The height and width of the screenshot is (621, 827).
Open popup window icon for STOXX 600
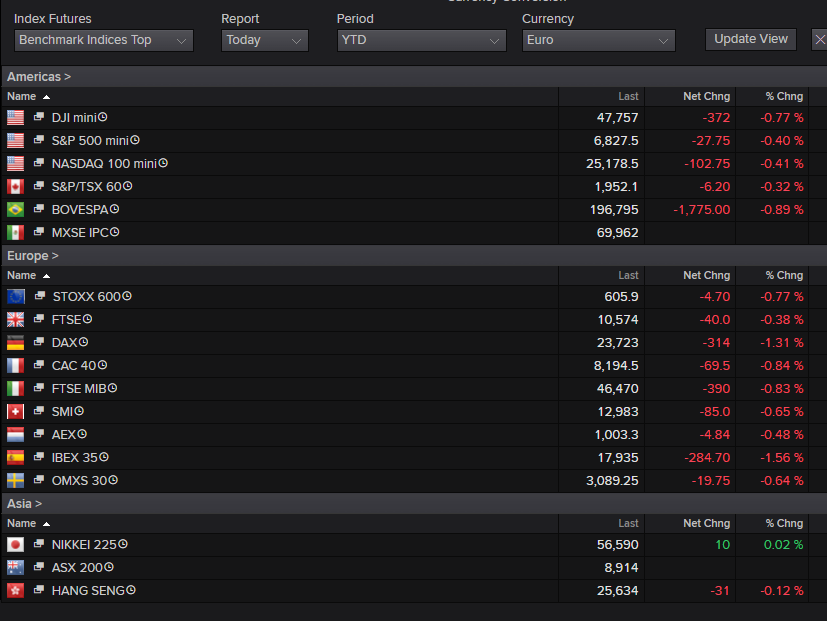pyautogui.click(x=40, y=296)
